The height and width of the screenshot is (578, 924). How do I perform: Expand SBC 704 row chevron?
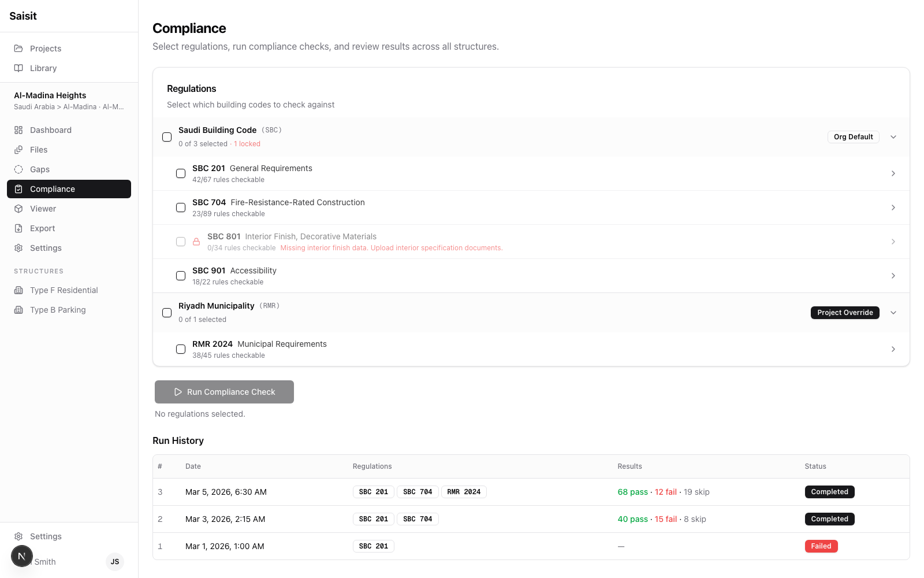click(x=893, y=208)
